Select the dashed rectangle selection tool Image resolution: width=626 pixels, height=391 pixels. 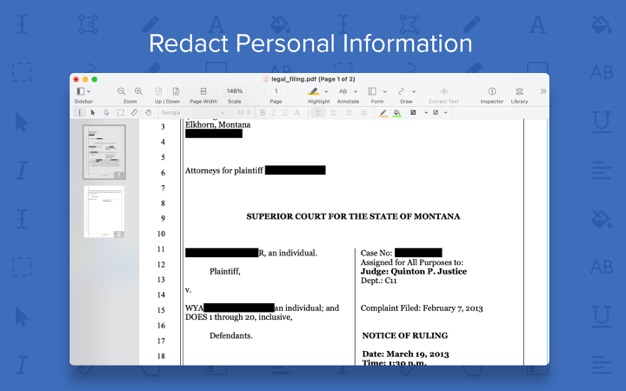[120, 113]
